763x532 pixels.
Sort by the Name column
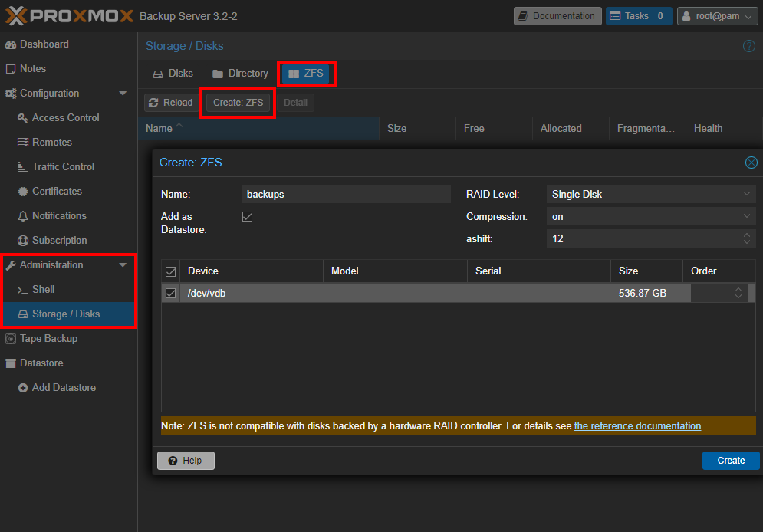tap(258, 128)
